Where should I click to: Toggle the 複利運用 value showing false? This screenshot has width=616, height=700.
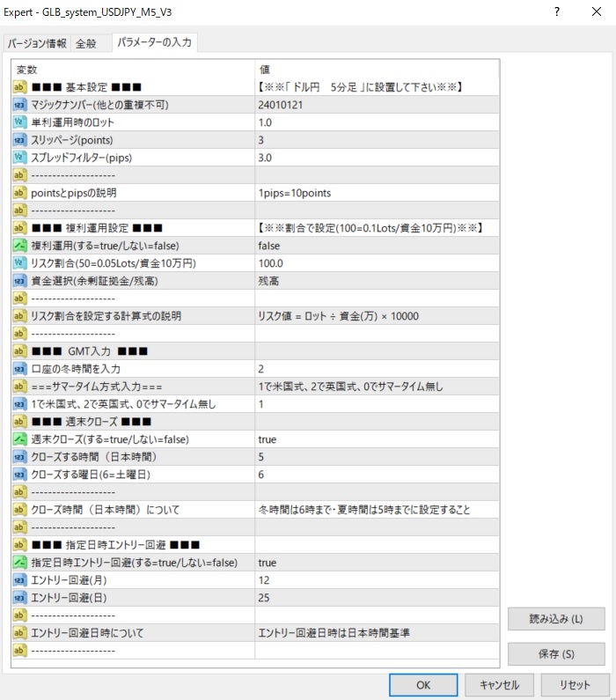377,246
